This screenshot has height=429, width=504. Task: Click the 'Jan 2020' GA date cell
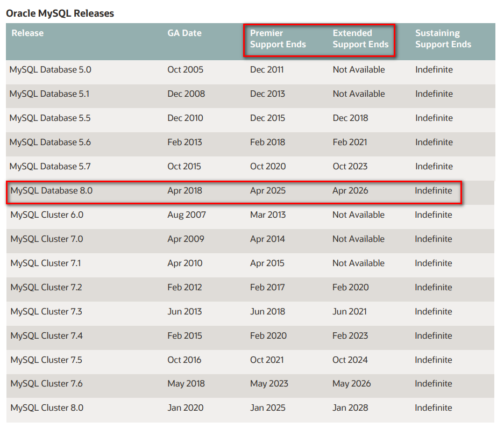186,408
